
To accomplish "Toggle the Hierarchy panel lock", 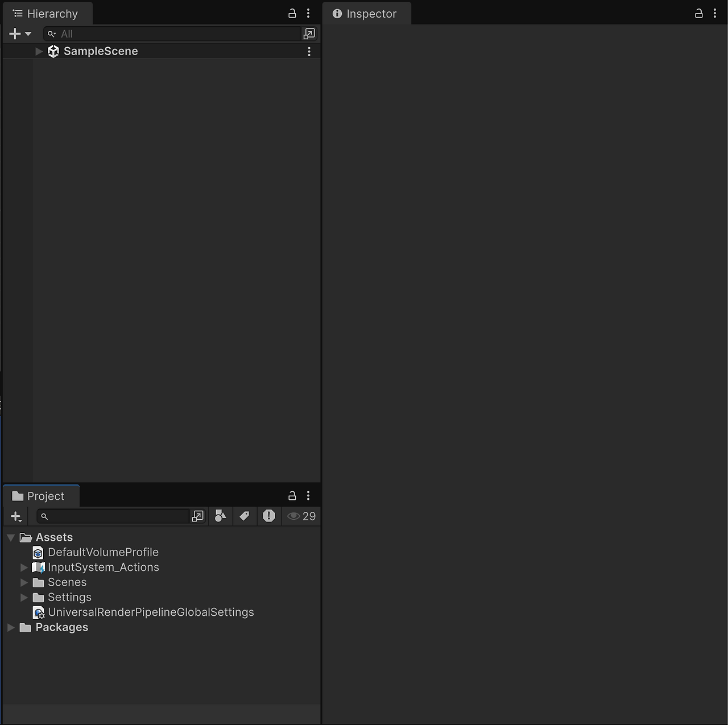I will pos(292,13).
